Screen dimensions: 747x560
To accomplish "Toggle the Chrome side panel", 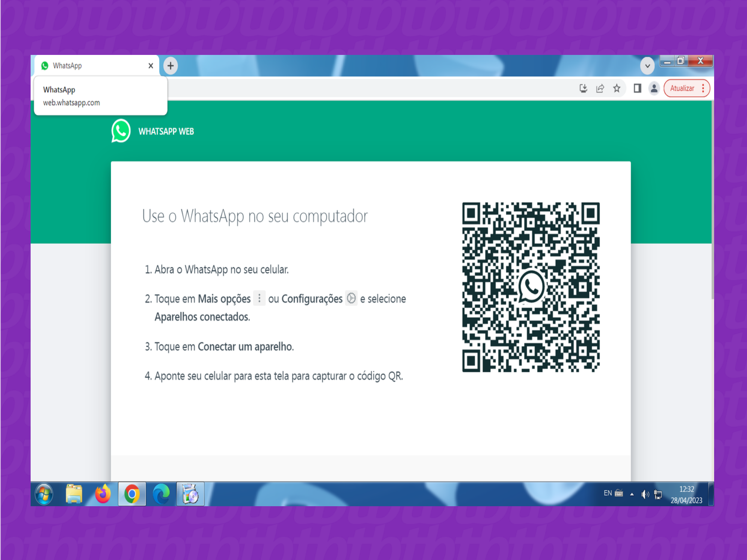I will point(637,88).
